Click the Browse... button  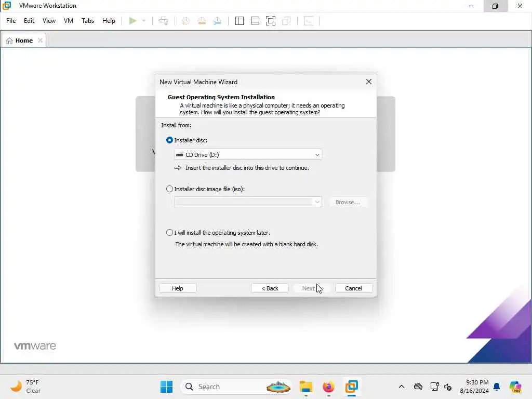[x=348, y=202]
